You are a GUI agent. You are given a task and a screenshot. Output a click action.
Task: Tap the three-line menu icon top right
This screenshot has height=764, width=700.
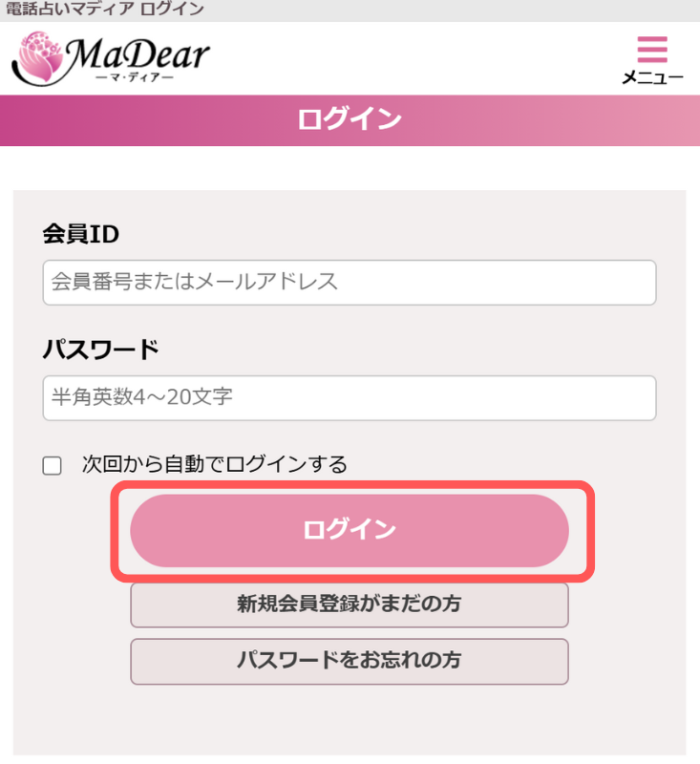pyautogui.click(x=652, y=50)
